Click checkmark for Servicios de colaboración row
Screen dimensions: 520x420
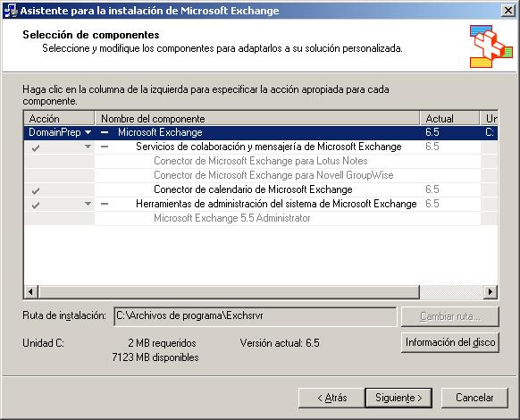coord(36,147)
